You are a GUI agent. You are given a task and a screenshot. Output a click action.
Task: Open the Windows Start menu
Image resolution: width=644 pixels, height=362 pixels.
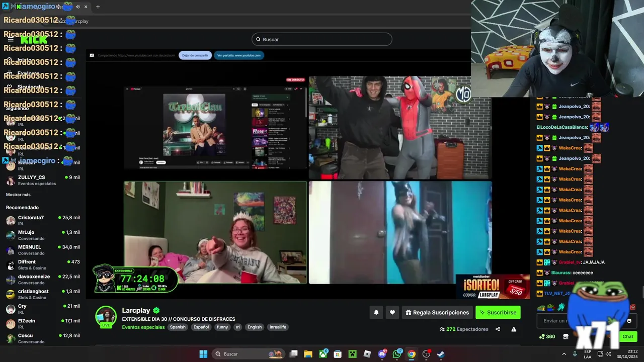[203, 354]
